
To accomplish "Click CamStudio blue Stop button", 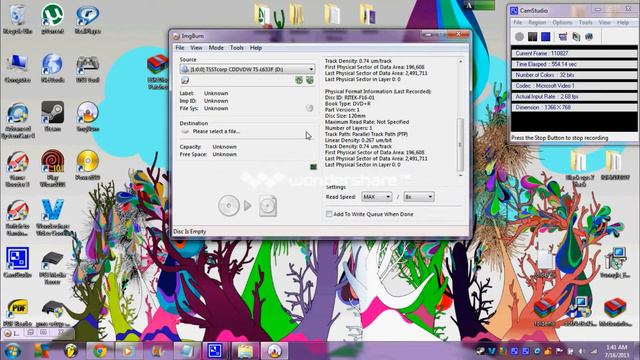I will tap(545, 37).
